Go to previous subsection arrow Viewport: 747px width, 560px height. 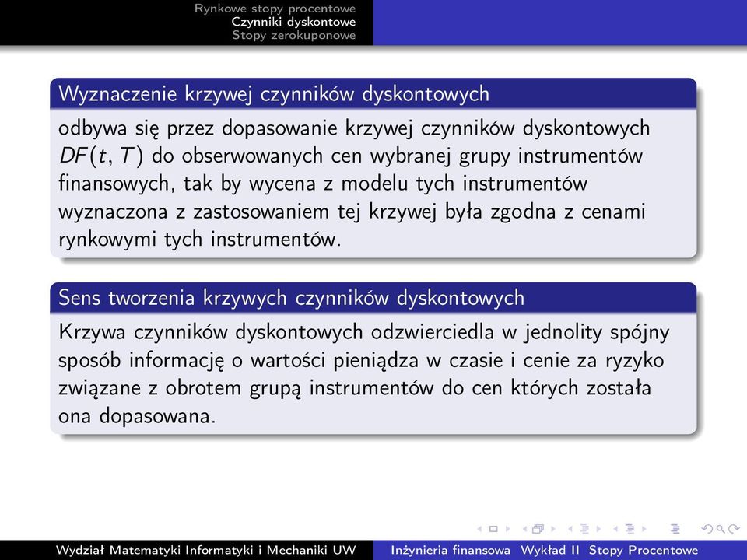[570, 529]
